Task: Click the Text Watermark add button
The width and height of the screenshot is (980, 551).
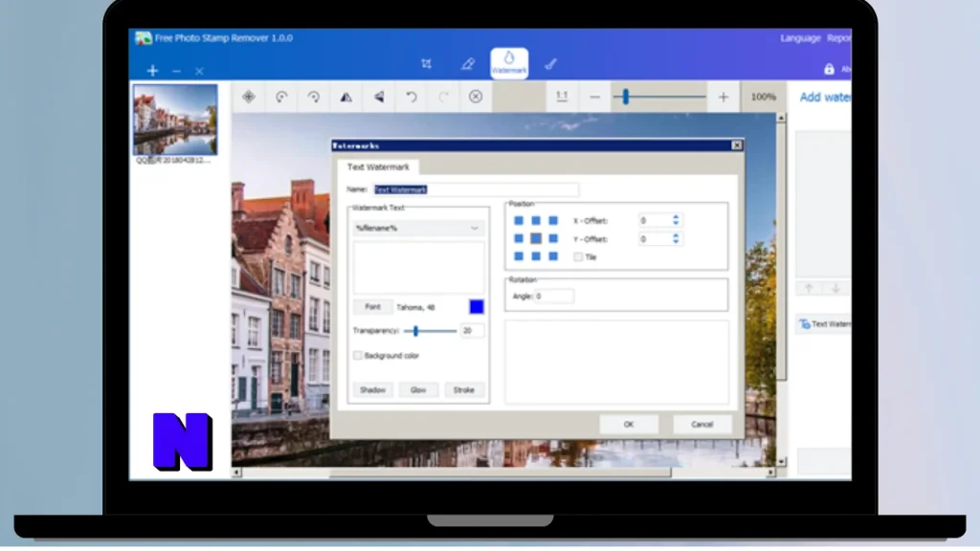Action: (824, 323)
